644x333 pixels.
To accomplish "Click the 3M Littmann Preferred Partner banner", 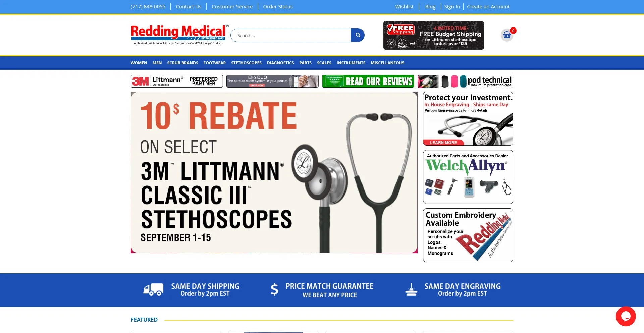I will (x=177, y=81).
